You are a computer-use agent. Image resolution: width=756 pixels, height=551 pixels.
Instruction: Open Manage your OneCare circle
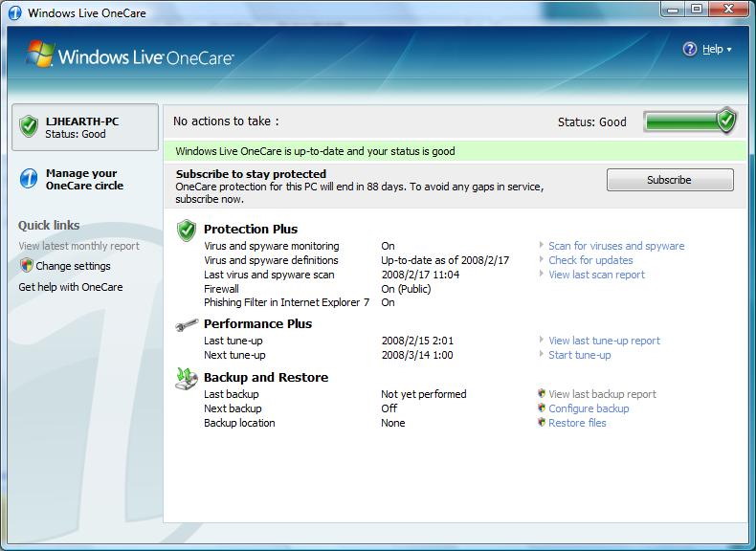[x=84, y=179]
